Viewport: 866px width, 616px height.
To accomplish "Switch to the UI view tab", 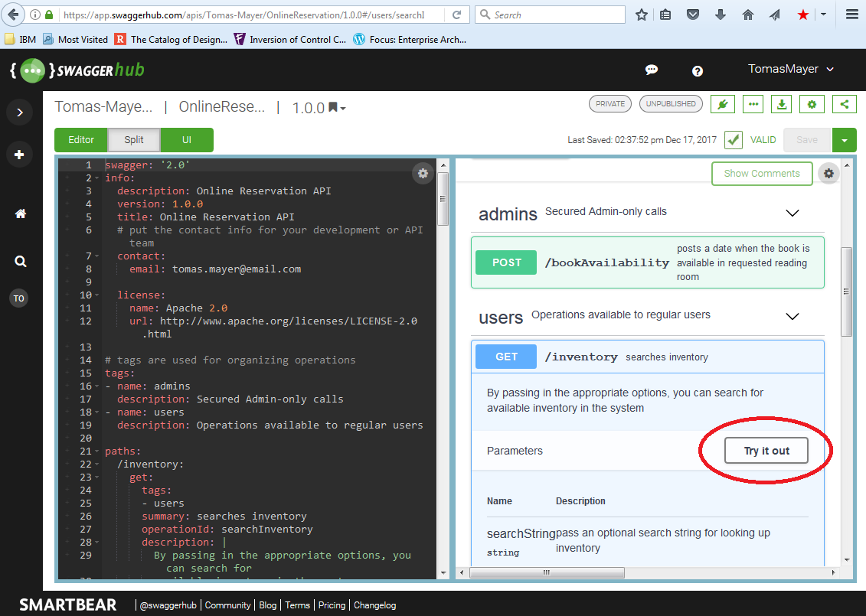I will coord(187,140).
